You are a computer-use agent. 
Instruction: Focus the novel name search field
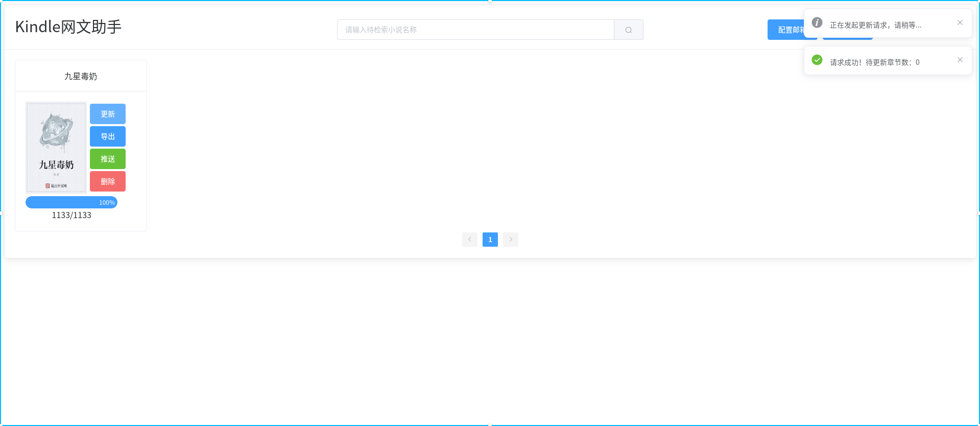[x=475, y=30]
